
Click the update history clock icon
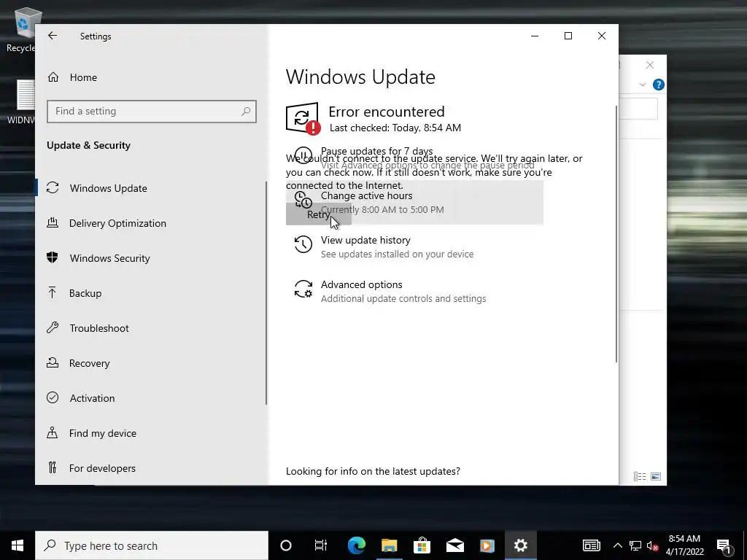click(x=303, y=244)
